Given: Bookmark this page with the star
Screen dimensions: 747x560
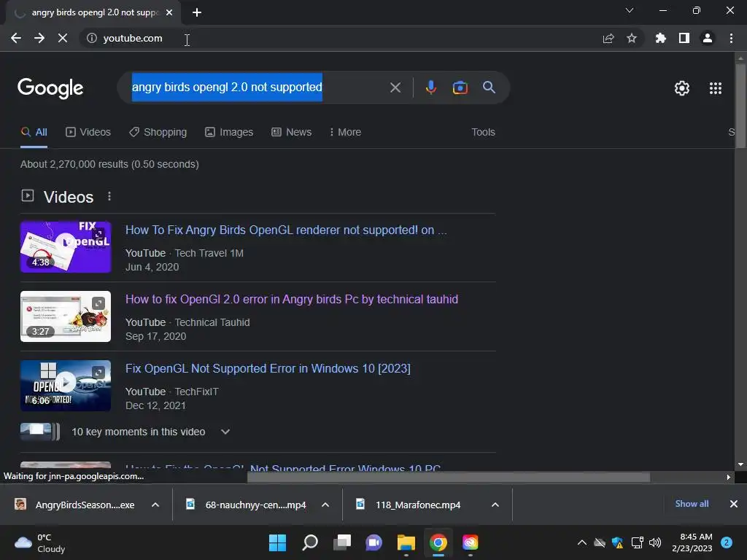Looking at the screenshot, I should point(632,38).
